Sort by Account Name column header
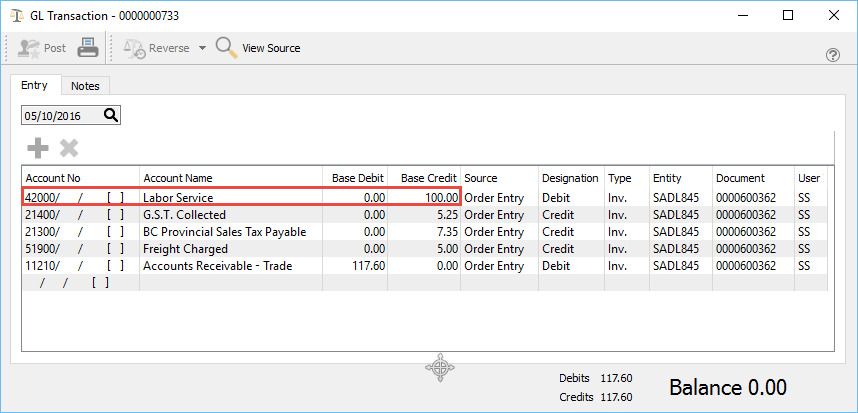The image size is (858, 413). (x=230, y=178)
